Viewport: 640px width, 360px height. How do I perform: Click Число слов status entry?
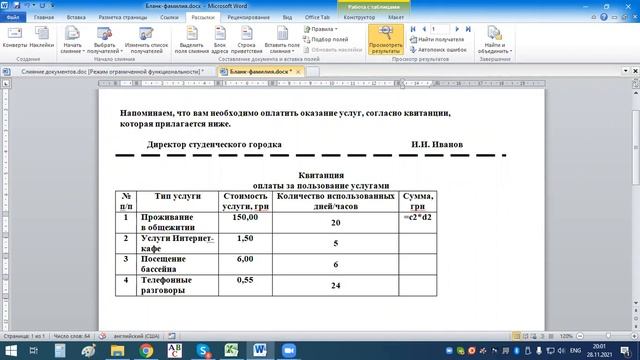coord(71,336)
